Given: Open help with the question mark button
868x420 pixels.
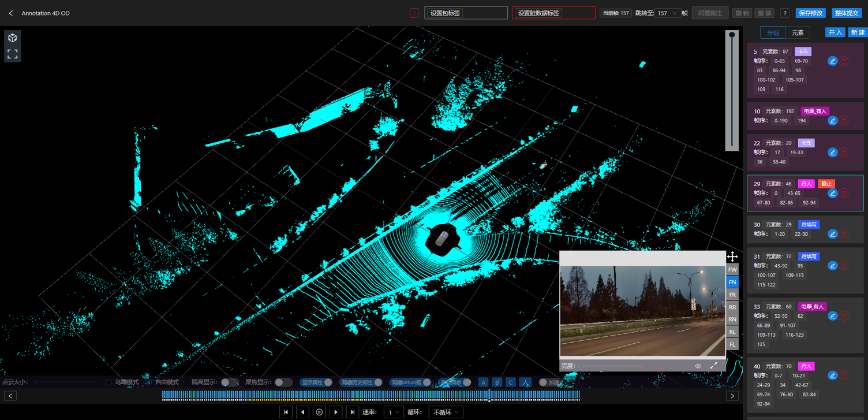Looking at the screenshot, I should click(784, 13).
